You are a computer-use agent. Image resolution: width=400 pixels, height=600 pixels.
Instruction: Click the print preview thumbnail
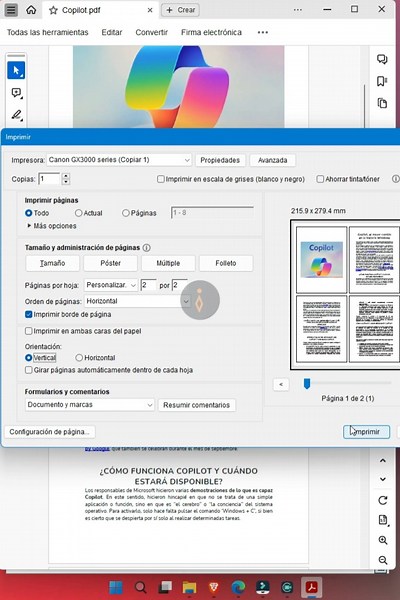346,295
